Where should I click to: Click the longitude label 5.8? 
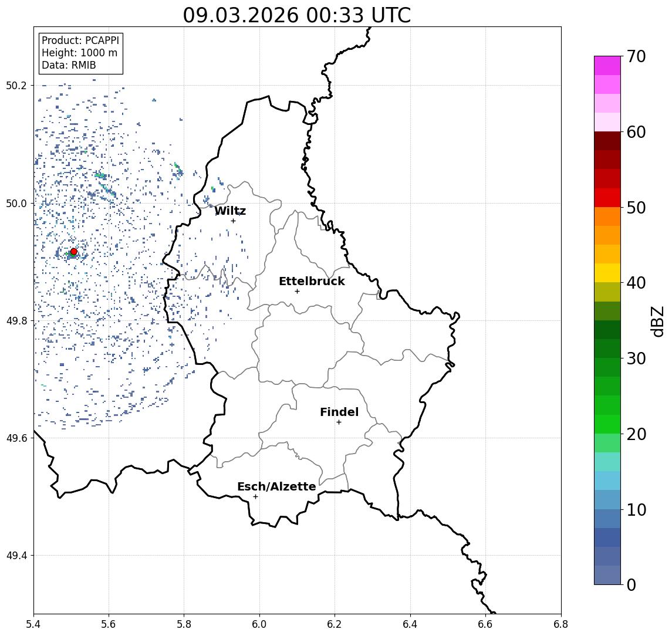coord(184,624)
